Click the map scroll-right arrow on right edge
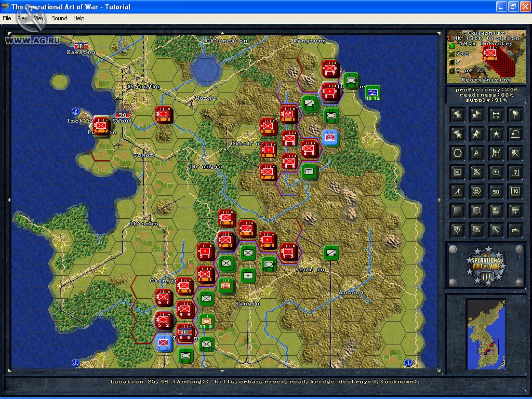Image resolution: width=532 pixels, height=399 pixels. pyautogui.click(x=440, y=200)
